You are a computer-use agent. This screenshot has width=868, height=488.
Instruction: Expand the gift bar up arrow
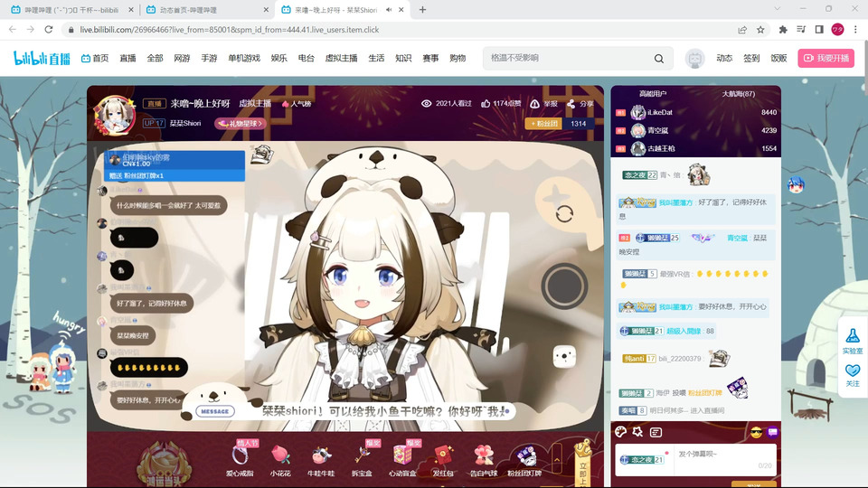pos(557,460)
